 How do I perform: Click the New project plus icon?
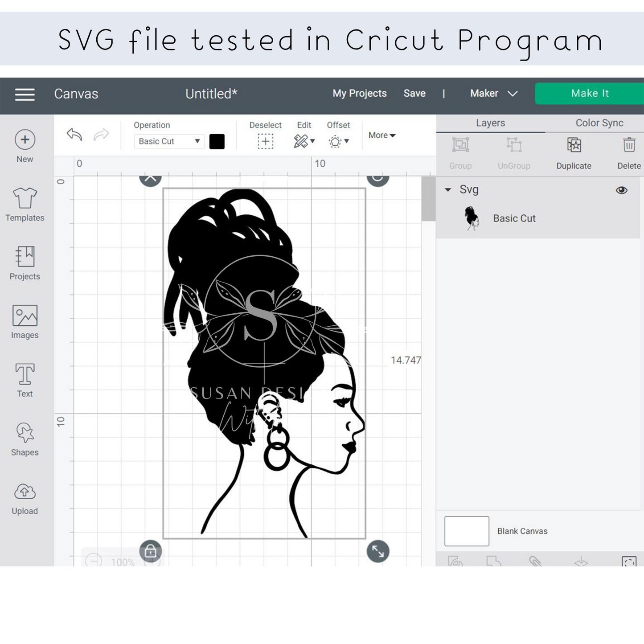click(x=25, y=140)
